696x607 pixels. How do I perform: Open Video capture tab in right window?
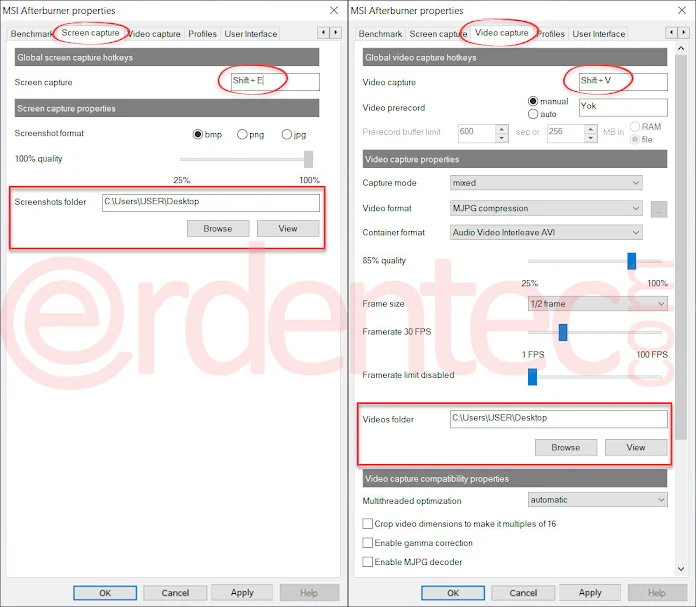point(502,33)
